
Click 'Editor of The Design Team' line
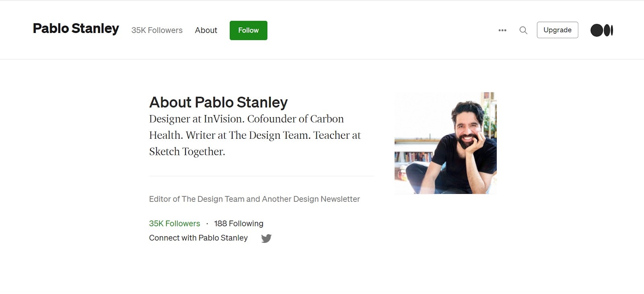[x=254, y=199]
